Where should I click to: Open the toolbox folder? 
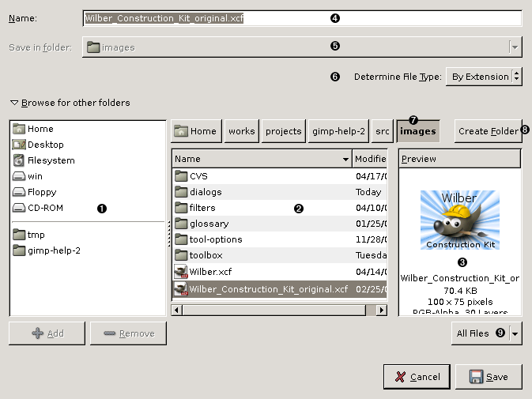[x=206, y=255]
